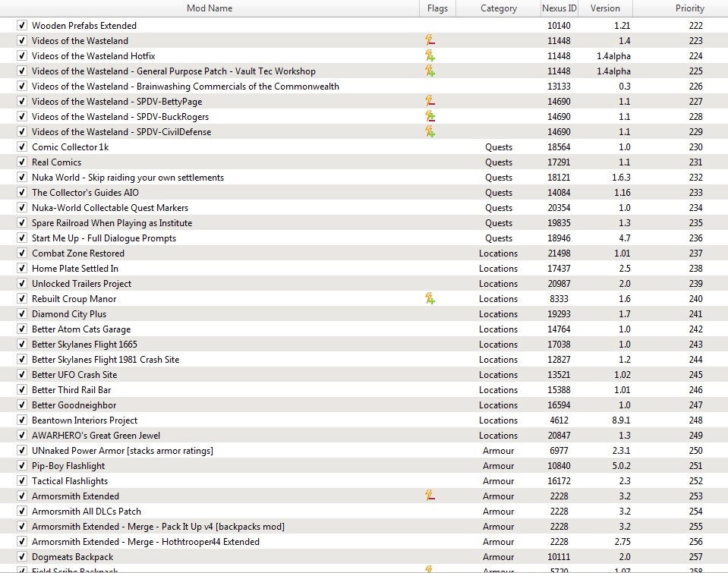Screen dimensions: 728x573
Task: Select AWARHERO's Great Green Jewel mod
Action: (x=96, y=436)
